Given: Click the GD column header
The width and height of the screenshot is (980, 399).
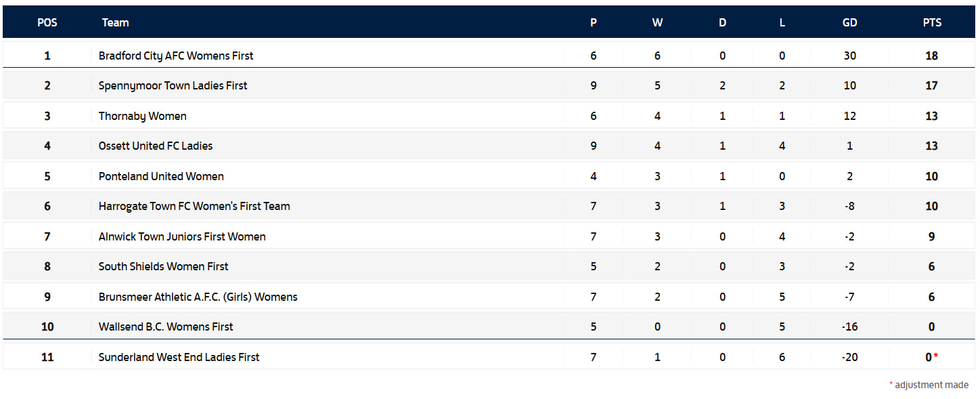Looking at the screenshot, I should coord(849,22).
